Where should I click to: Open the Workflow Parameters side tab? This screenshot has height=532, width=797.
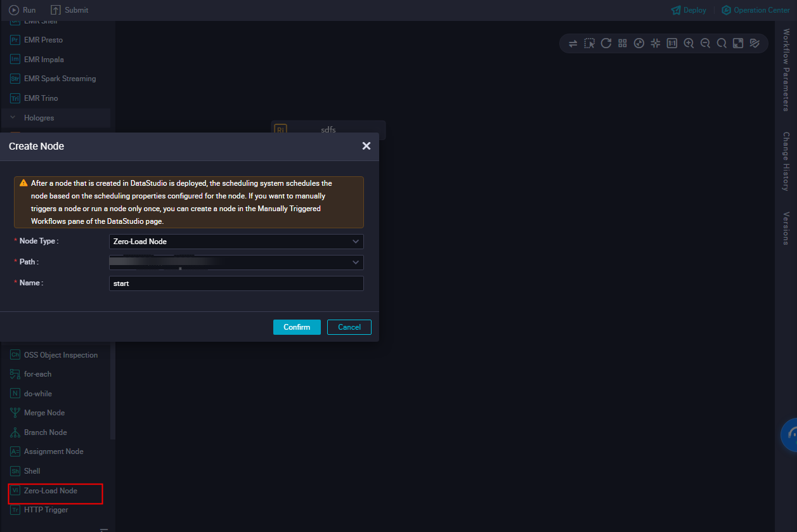pyautogui.click(x=786, y=70)
